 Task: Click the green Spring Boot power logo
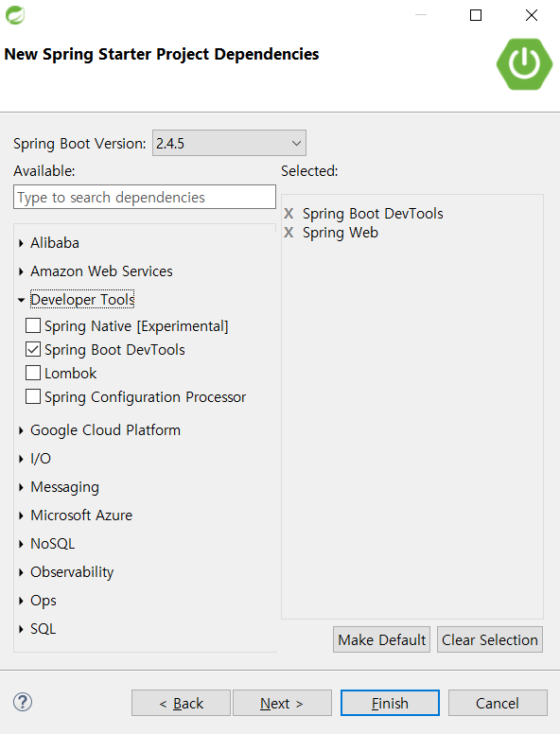coord(524,64)
